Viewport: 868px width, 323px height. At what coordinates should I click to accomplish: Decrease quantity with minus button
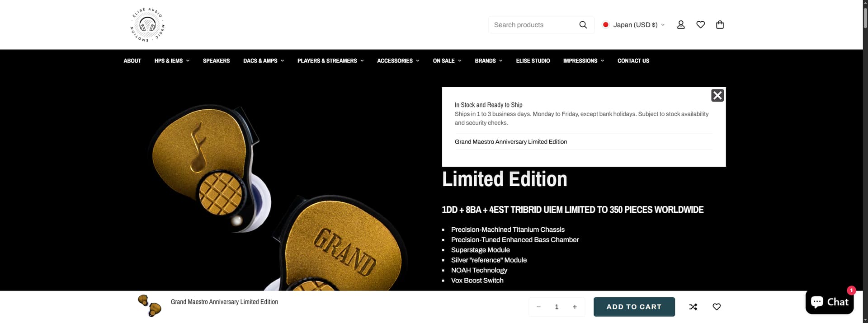coord(538,307)
